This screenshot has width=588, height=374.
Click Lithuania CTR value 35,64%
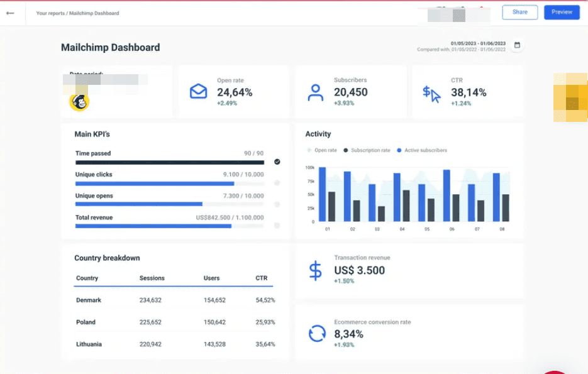click(265, 344)
